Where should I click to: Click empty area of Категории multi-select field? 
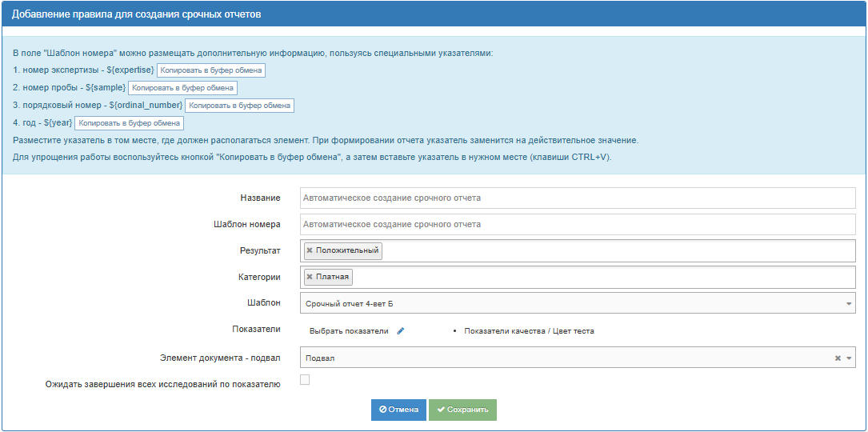click(x=600, y=278)
